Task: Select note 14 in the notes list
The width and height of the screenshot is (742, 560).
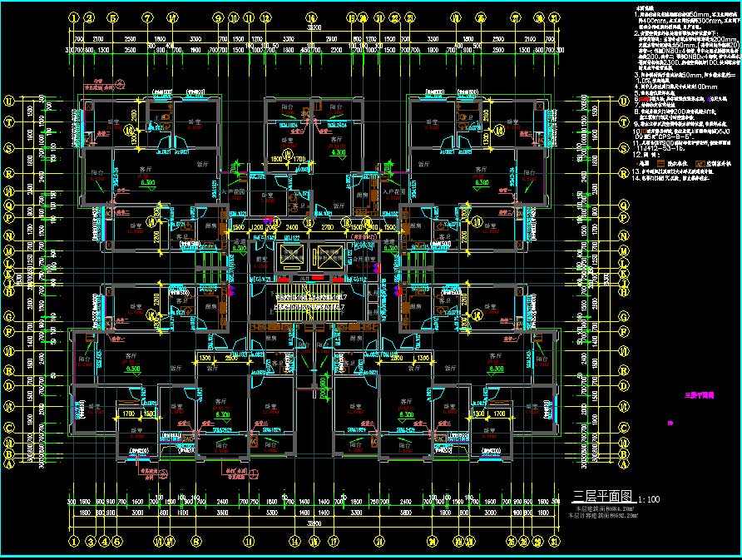Action: pyautogui.click(x=670, y=178)
